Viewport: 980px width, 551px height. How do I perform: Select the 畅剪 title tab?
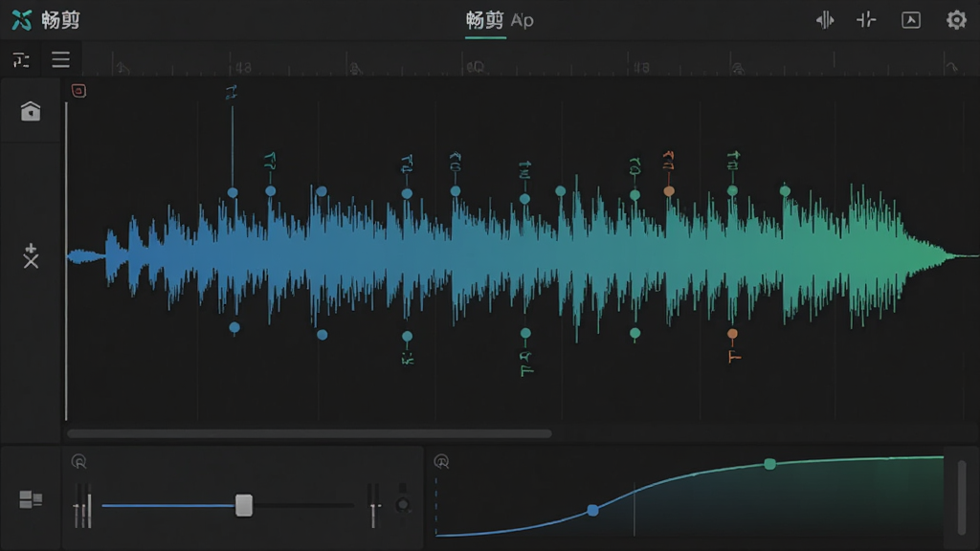[x=484, y=20]
